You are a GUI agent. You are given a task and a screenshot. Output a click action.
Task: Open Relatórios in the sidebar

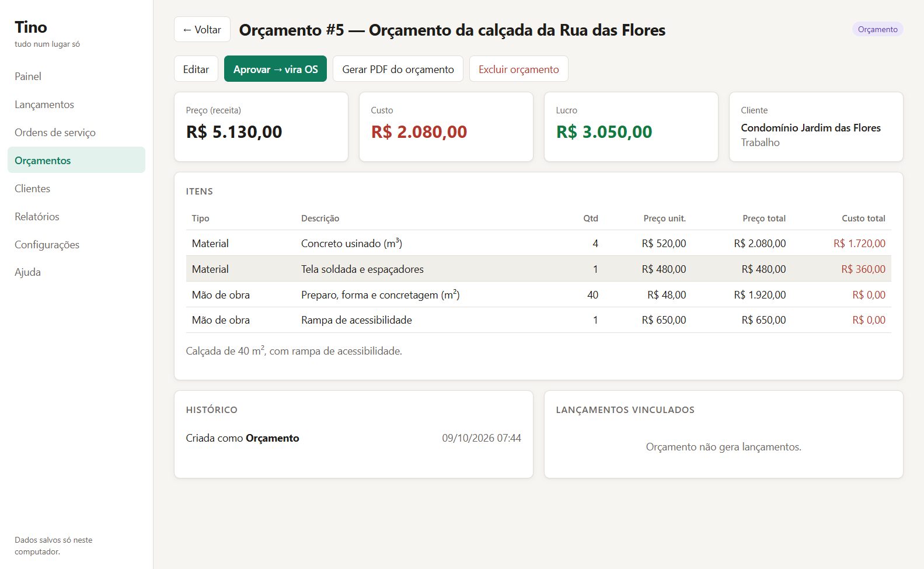point(76,216)
